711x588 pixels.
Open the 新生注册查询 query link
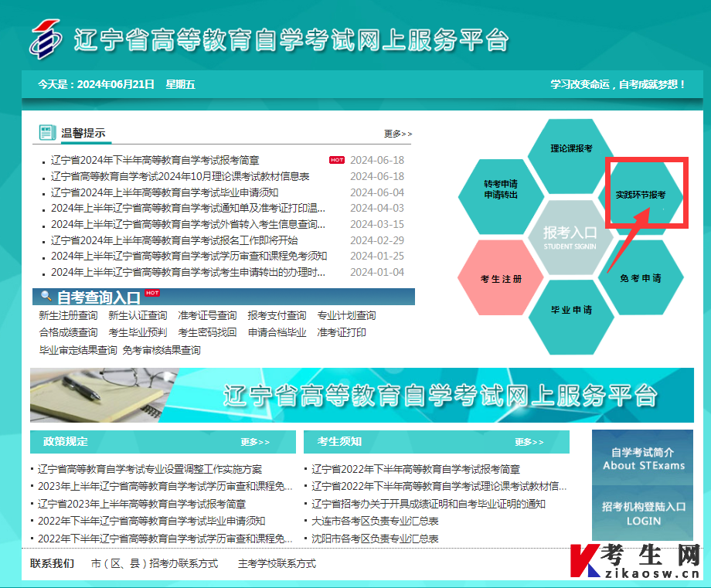point(68,315)
